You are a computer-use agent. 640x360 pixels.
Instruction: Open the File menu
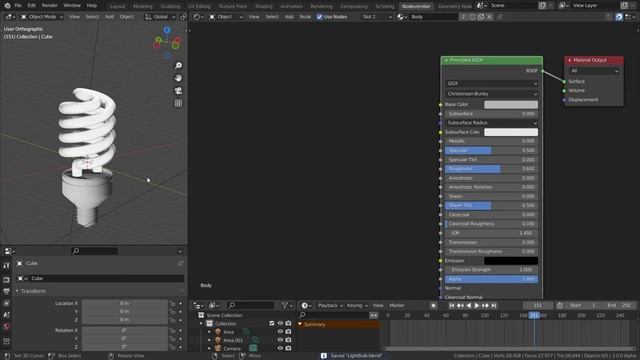(18, 6)
